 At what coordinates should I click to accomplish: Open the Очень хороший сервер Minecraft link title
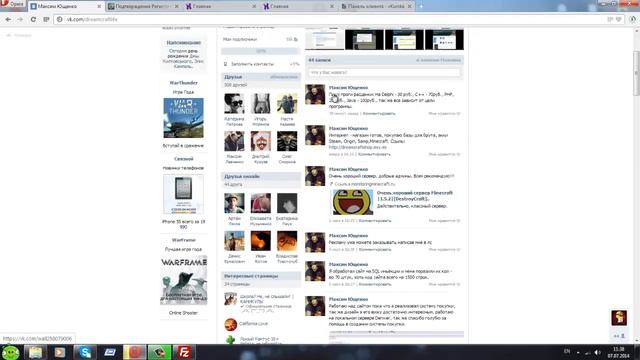pyautogui.click(x=415, y=196)
